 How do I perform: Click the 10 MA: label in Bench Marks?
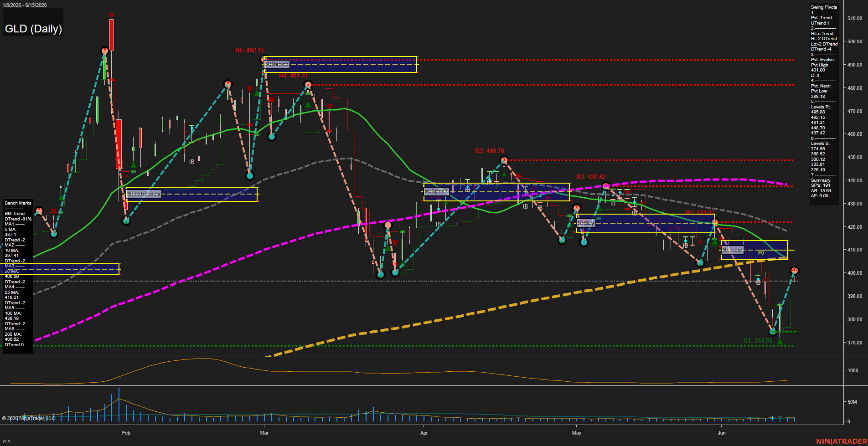(12, 251)
